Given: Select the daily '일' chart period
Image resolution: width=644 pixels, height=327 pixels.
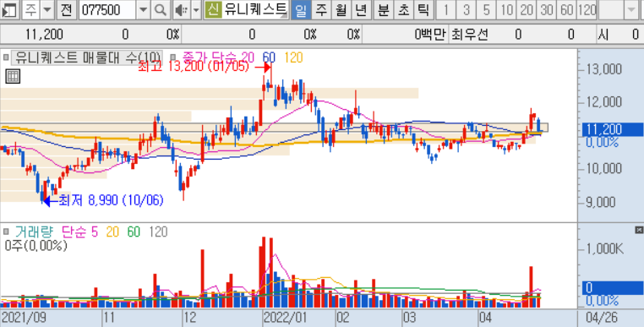Looking at the screenshot, I should pyautogui.click(x=301, y=10).
